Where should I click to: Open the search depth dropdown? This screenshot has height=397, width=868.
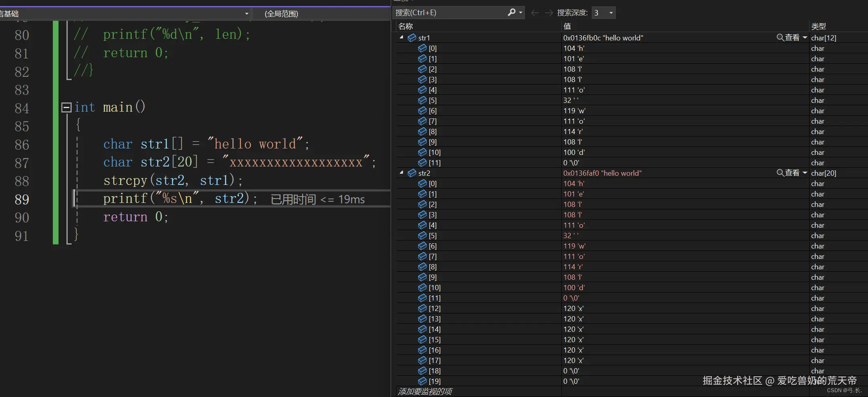pos(611,13)
